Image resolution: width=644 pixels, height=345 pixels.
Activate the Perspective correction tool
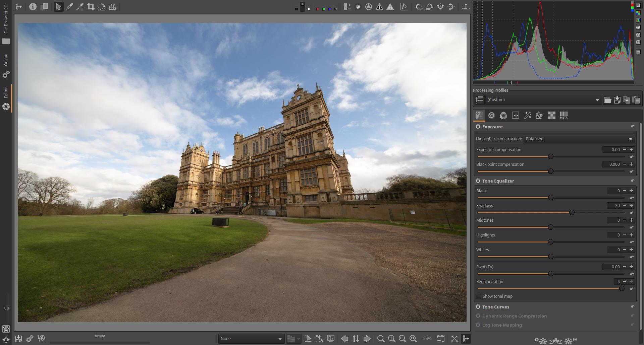(x=112, y=7)
